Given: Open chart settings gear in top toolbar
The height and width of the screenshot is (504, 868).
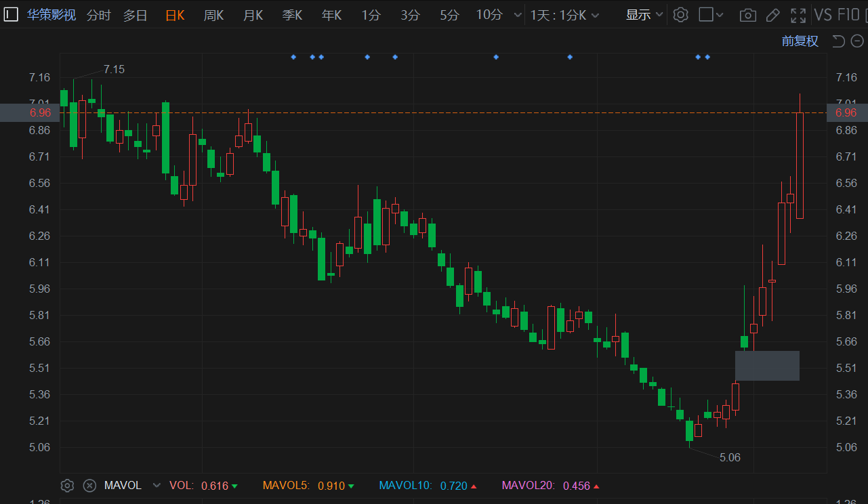Looking at the screenshot, I should click(x=681, y=15).
